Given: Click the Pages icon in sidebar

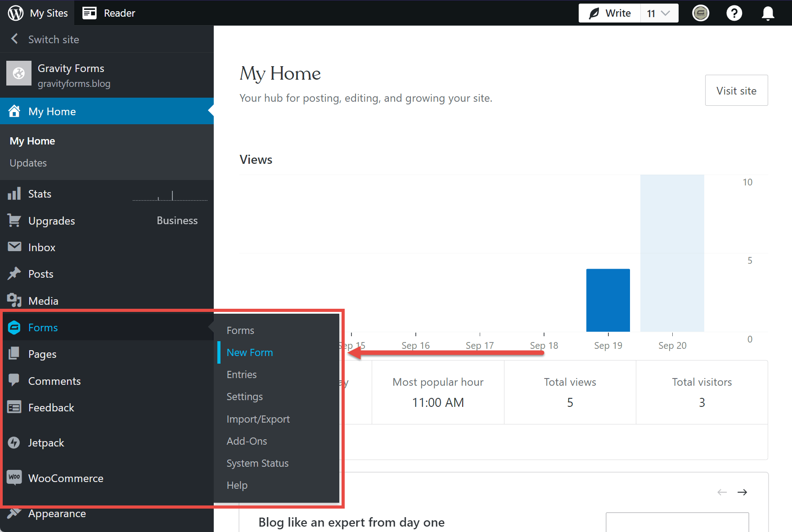Looking at the screenshot, I should coord(14,353).
